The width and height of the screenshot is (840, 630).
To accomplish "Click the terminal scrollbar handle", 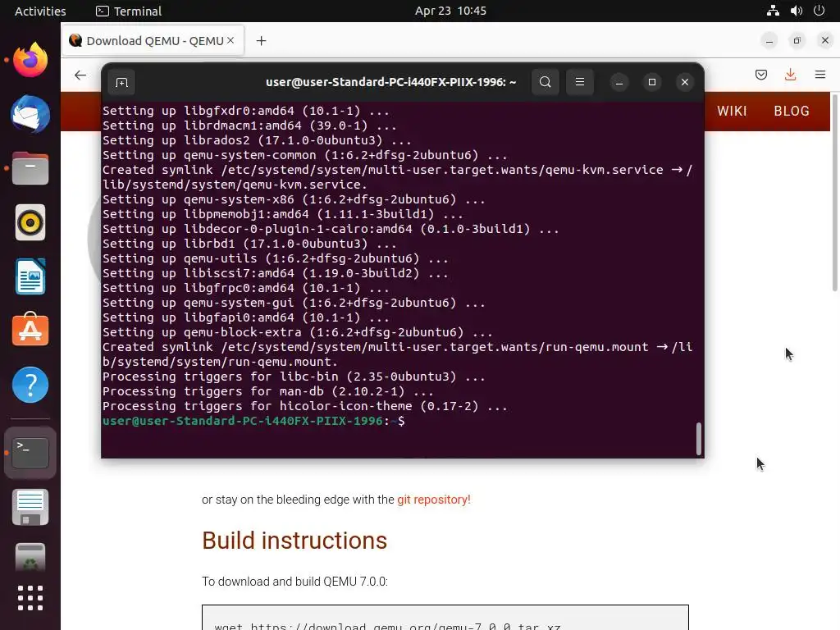I will point(699,438).
